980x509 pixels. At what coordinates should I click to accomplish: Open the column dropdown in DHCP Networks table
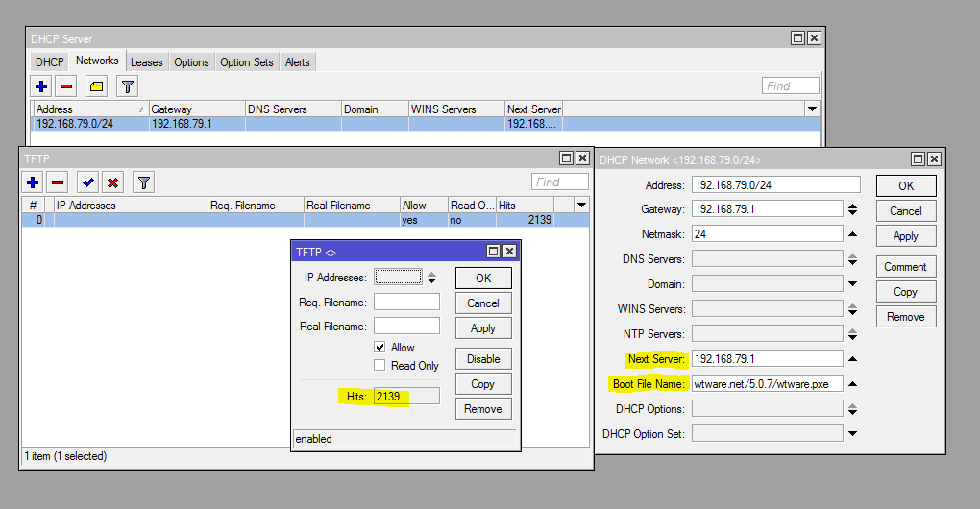coord(813,109)
